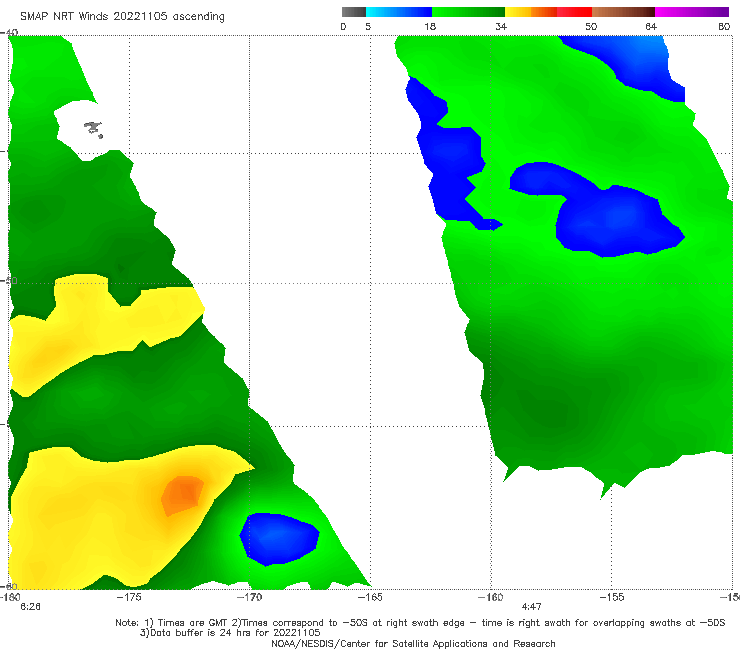Screen dimensions: 740x650
Task: Click the color bar label "50" under the red segment
Action: pos(591,26)
